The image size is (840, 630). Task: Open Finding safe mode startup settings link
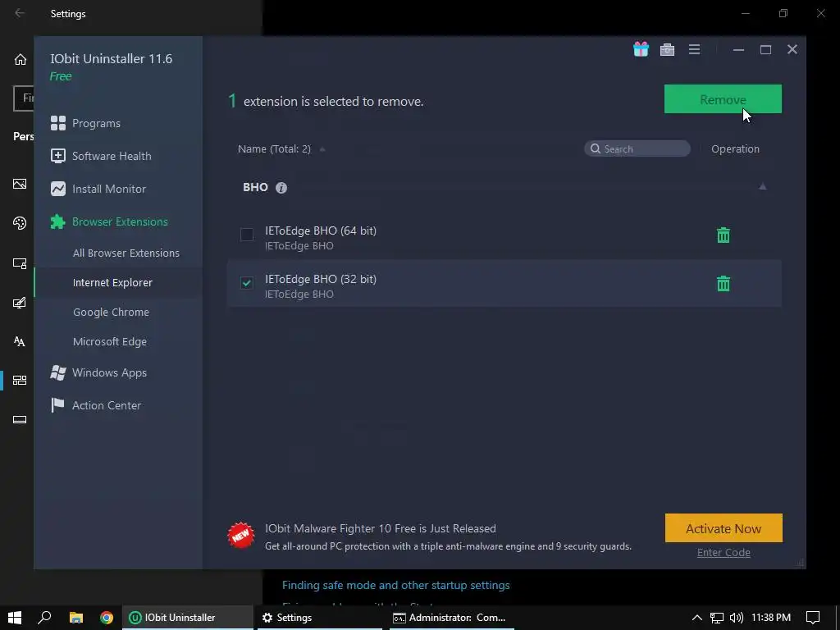pyautogui.click(x=396, y=585)
